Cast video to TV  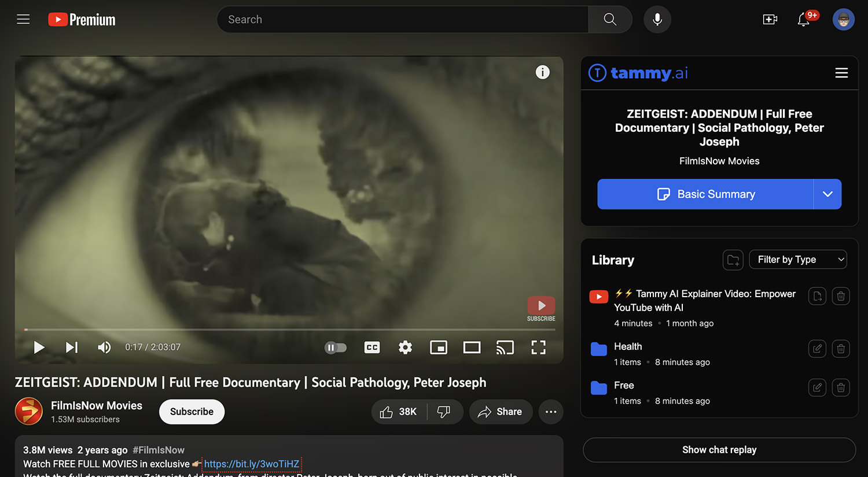point(505,347)
